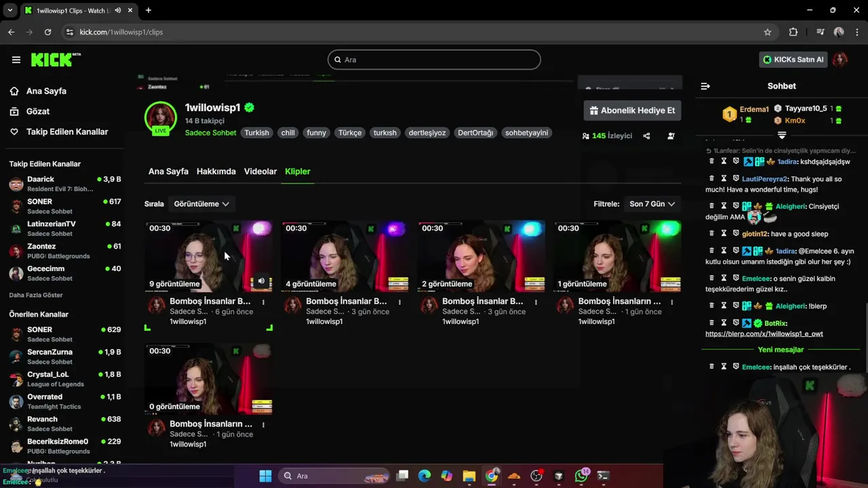
Task: Click Abonelik Hediye Et button
Action: coord(633,110)
